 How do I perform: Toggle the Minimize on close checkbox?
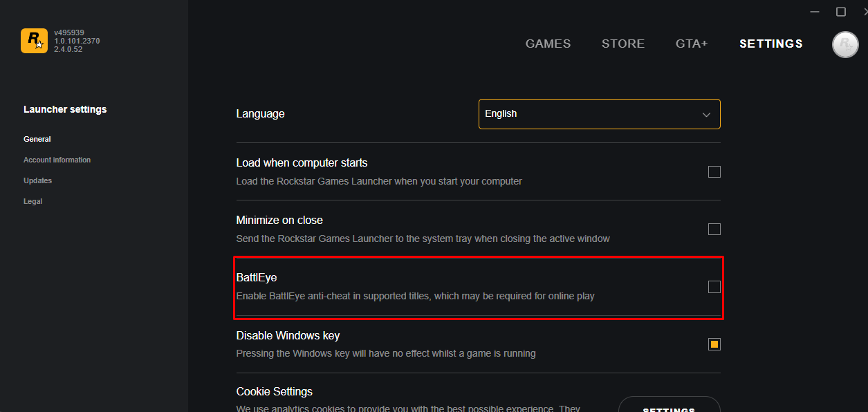714,229
